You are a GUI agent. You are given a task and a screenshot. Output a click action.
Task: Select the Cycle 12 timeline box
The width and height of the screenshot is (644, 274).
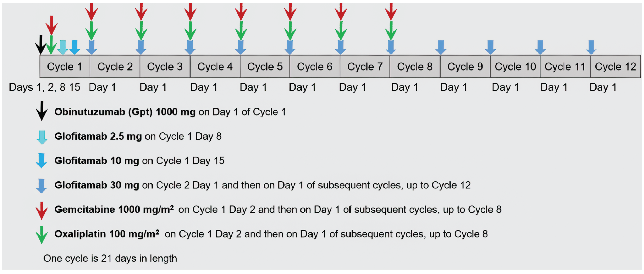[615, 67]
